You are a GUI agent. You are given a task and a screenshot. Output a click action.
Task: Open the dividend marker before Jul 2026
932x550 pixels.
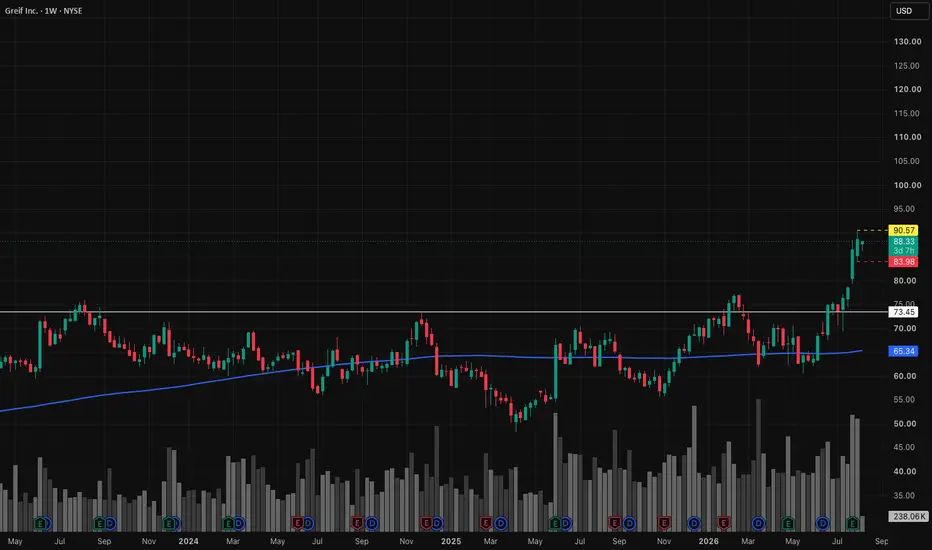[x=823, y=523]
